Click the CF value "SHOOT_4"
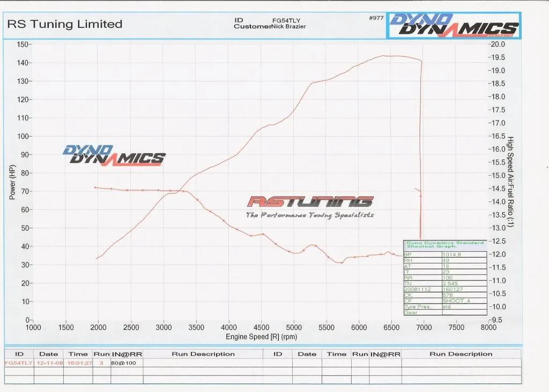 (456, 301)
